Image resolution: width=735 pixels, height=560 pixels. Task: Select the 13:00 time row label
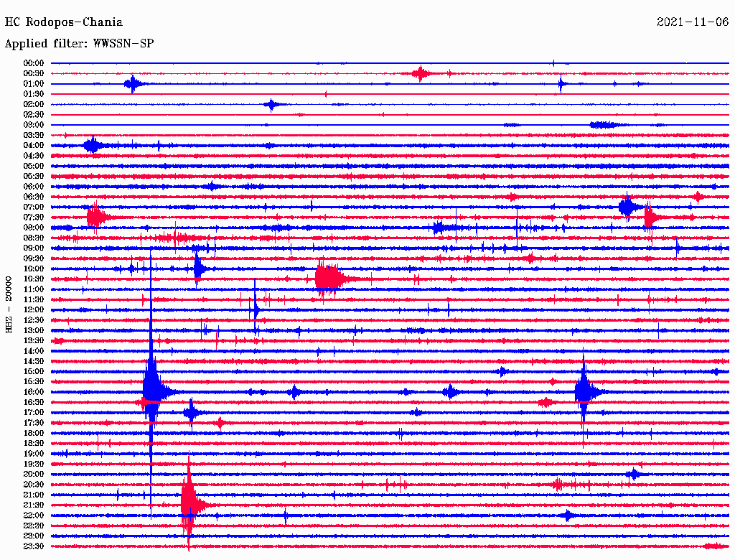(x=34, y=330)
